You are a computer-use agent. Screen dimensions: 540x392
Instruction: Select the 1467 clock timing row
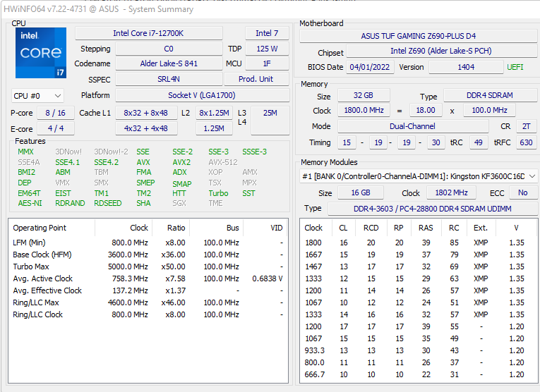click(x=418, y=267)
